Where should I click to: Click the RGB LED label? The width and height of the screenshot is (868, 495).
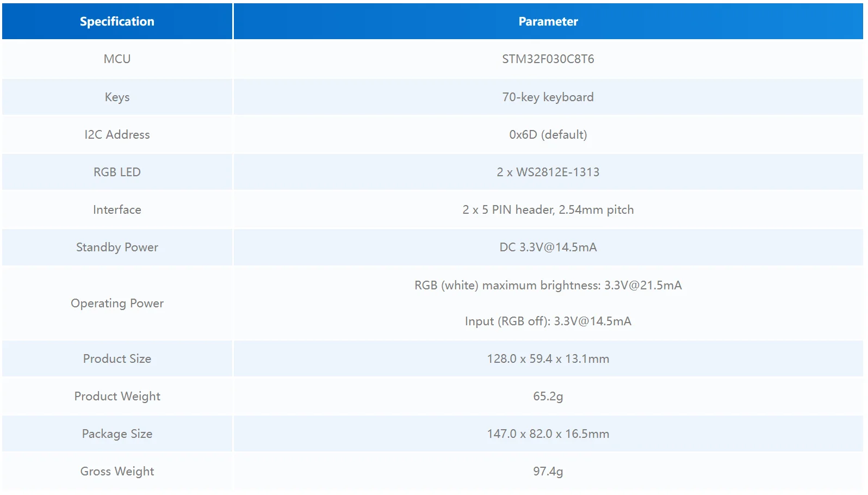tap(117, 172)
